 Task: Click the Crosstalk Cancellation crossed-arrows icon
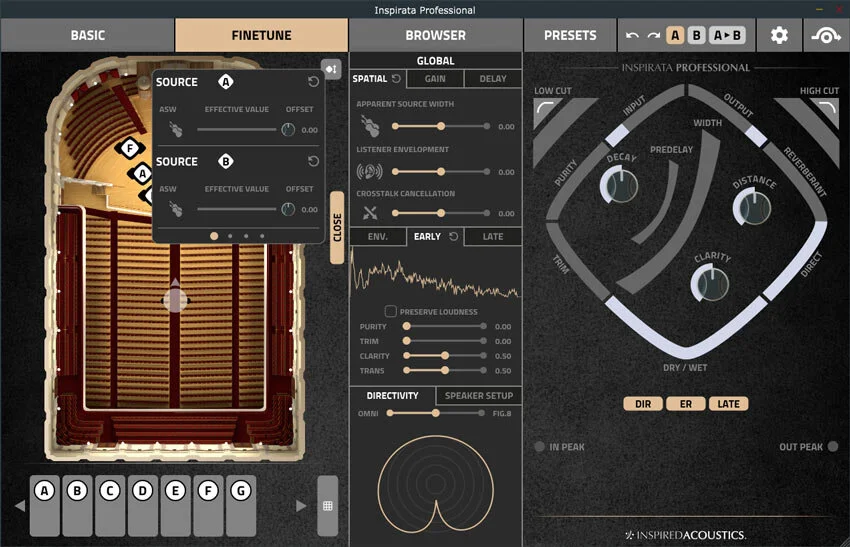click(370, 213)
